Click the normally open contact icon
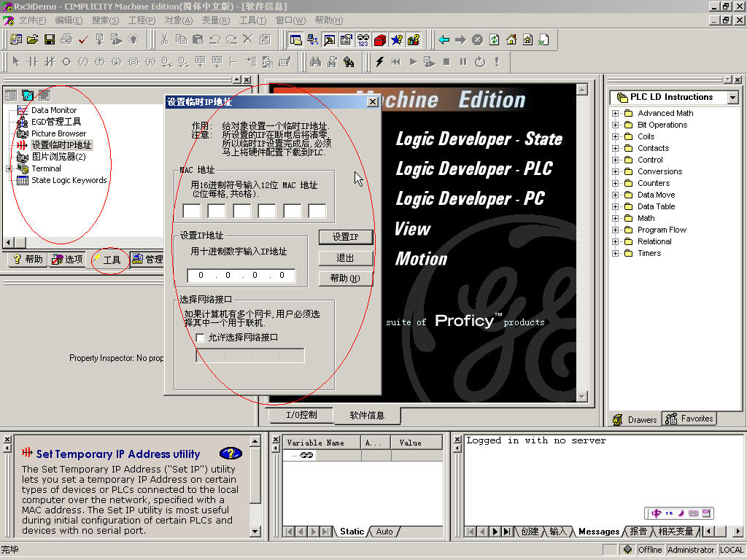Viewport: 747px width, 560px height. pos(33,62)
